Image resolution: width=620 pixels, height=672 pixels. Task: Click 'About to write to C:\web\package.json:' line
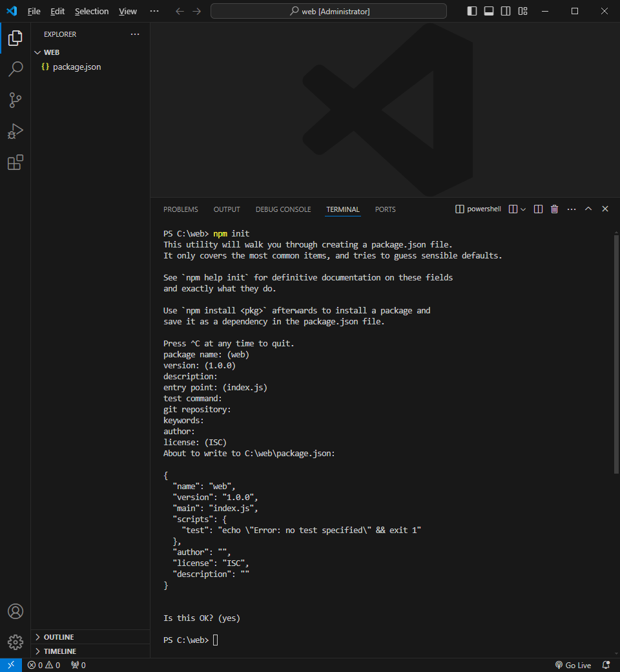(249, 454)
